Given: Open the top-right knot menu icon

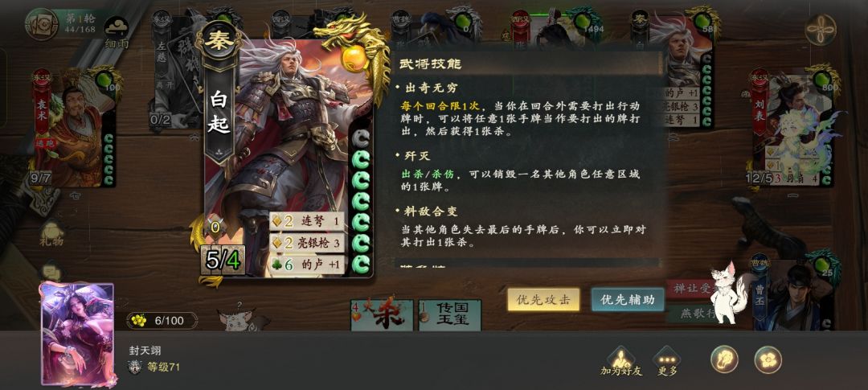Looking at the screenshot, I should click(821, 30).
